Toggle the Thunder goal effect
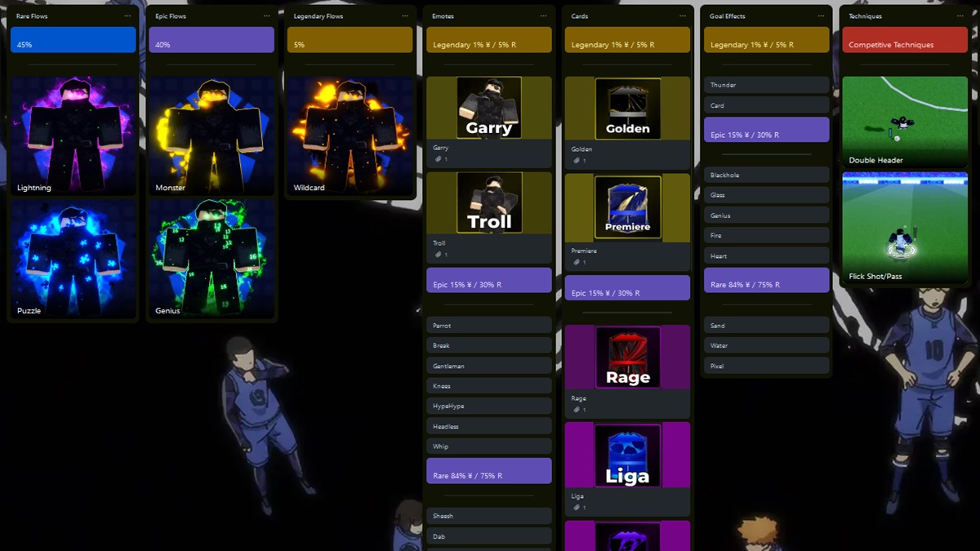The image size is (980, 551). tap(766, 84)
